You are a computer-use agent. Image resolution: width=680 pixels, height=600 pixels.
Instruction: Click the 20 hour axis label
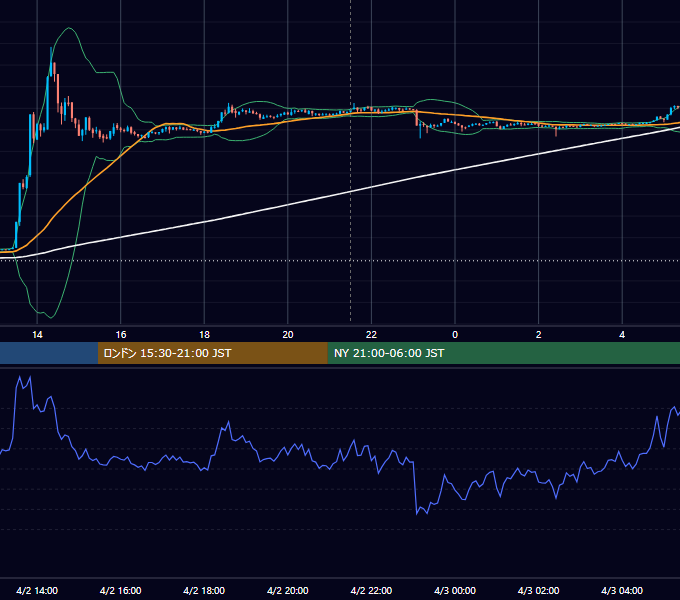coord(288,335)
